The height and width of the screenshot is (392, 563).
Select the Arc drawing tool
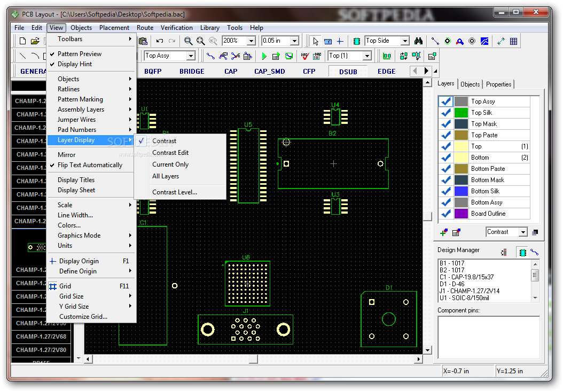(x=35, y=56)
